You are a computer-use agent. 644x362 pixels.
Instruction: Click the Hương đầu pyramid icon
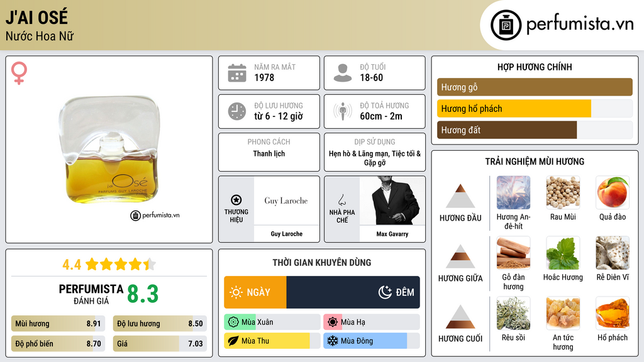pos(460,196)
